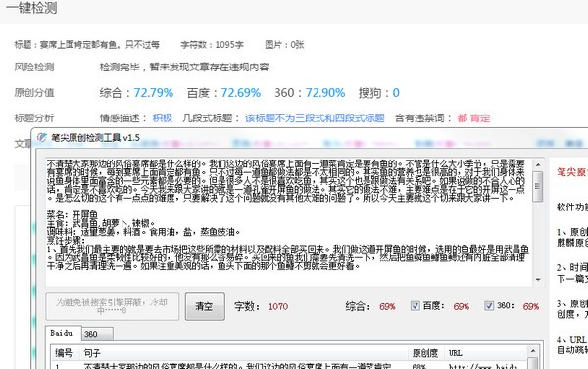
Task: Click the 笔尖原创检测工具 v1.5 window title
Action: tap(95, 137)
